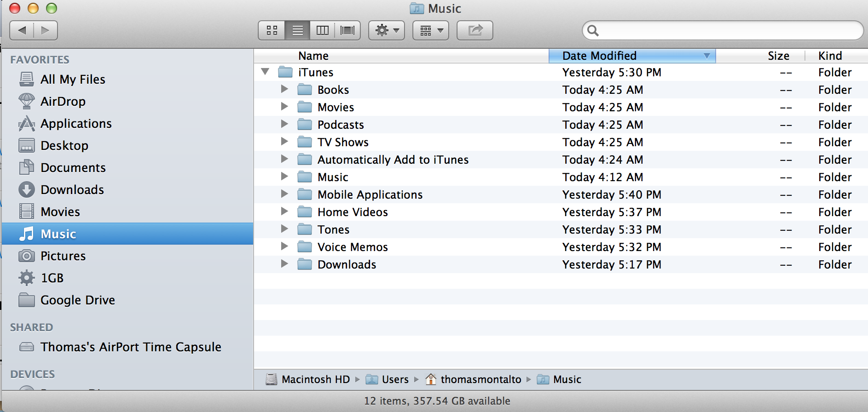Go to Macintosh HD in path bar
Viewport: 868px width, 412px height.
(308, 379)
